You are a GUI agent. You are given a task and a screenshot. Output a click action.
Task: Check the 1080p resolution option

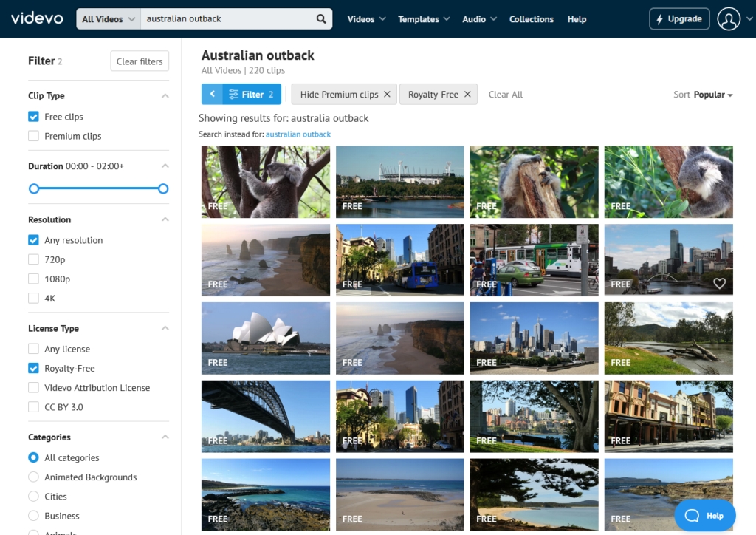tap(33, 279)
